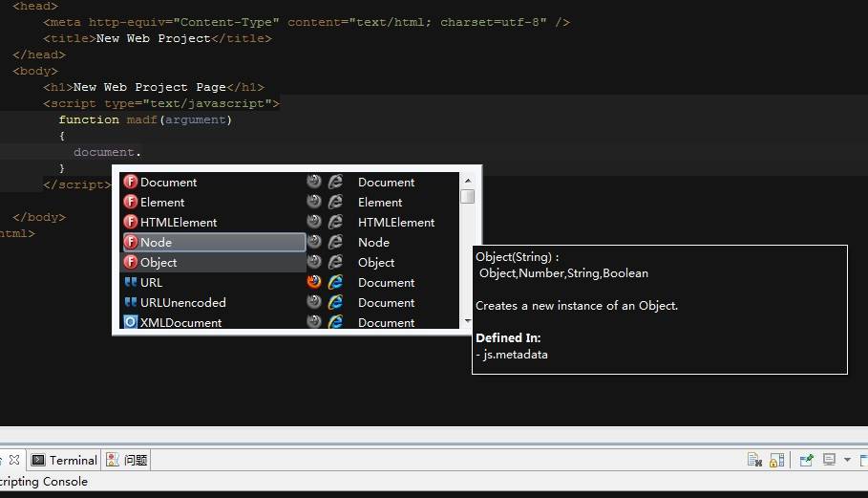Viewport: 868px width, 498px height.
Task: Click function icon beside Node suggestion
Action: coord(131,242)
